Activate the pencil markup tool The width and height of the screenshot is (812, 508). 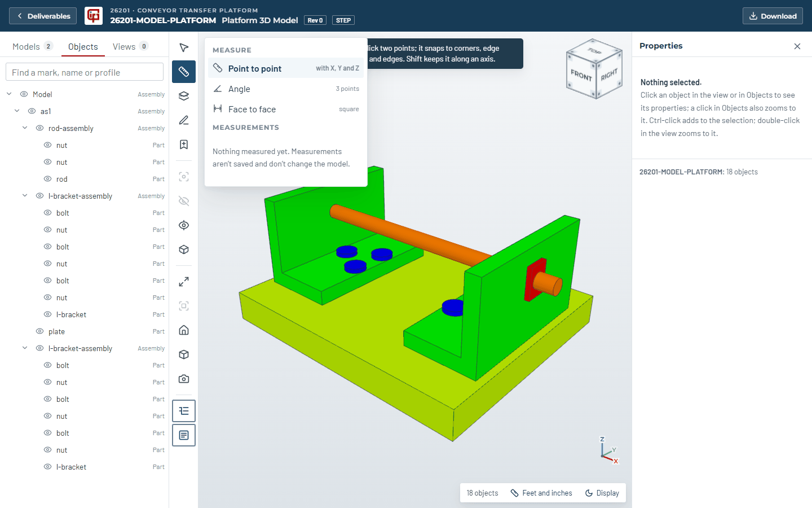click(184, 120)
